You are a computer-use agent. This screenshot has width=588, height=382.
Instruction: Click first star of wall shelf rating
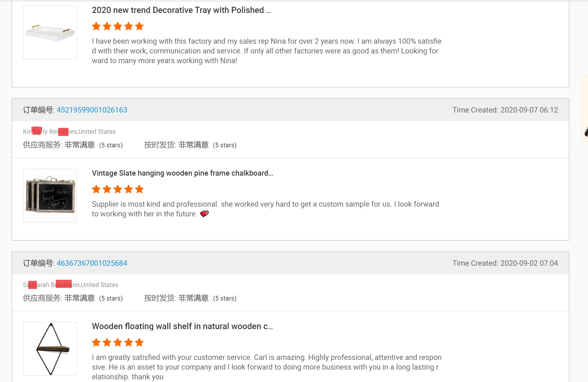click(x=96, y=343)
